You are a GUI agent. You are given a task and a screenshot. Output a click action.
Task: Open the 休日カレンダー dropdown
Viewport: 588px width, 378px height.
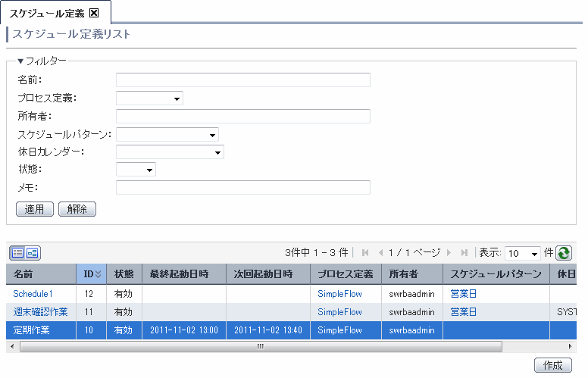170,152
